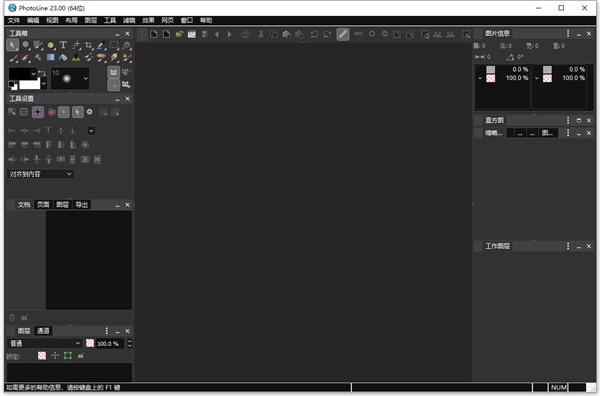Screen dimensions: 600x396
Task: Click the zoom in circle-plus icon
Action: click(x=372, y=34)
